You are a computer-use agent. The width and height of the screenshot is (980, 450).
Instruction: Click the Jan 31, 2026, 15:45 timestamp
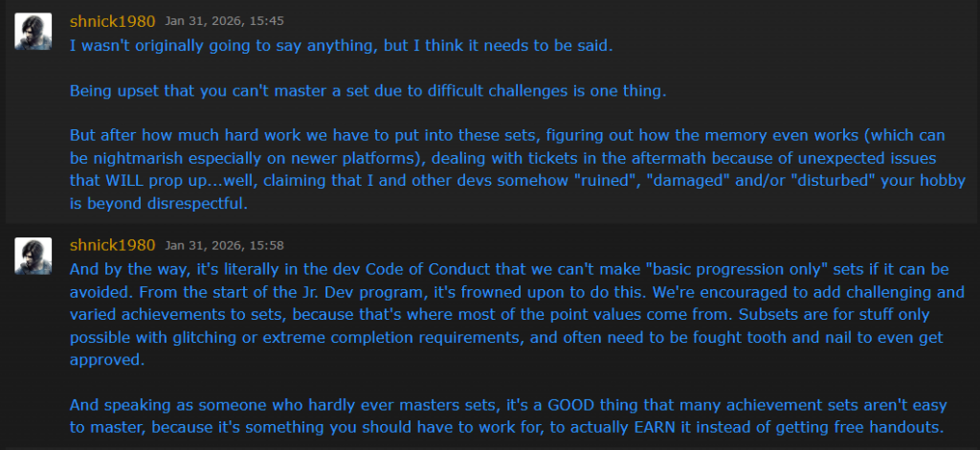[224, 21]
